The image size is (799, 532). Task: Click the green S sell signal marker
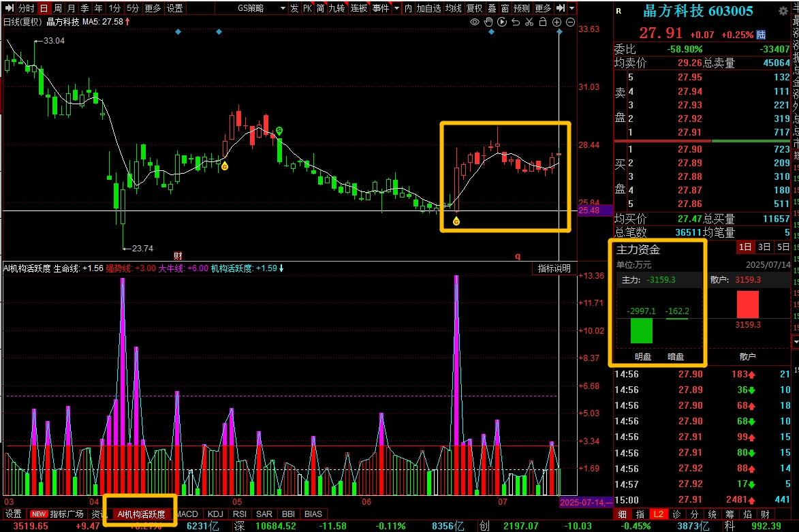[x=279, y=131]
